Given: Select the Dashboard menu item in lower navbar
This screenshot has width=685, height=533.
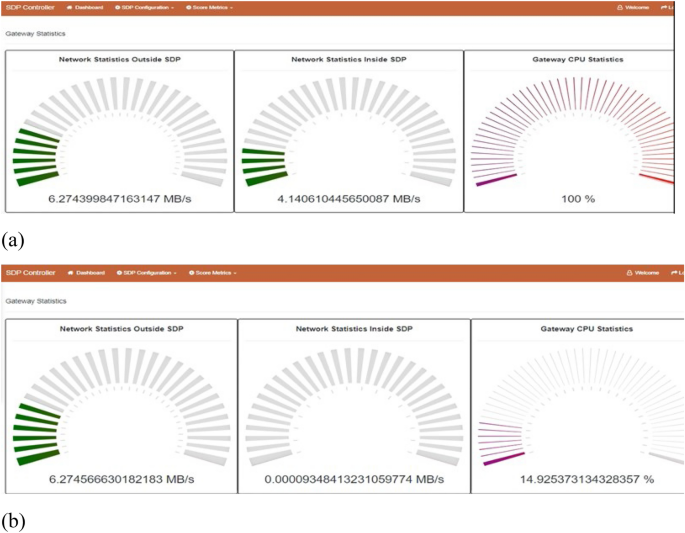Looking at the screenshot, I should point(89,272).
